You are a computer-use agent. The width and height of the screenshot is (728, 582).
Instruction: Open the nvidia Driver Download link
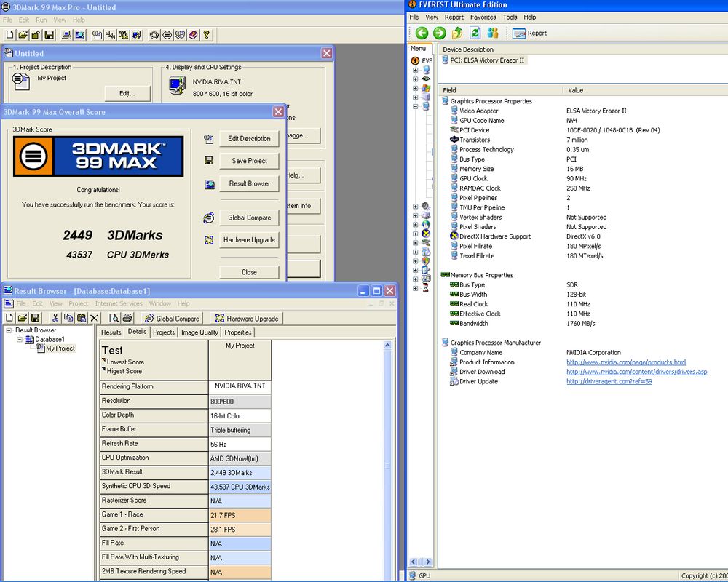636,372
